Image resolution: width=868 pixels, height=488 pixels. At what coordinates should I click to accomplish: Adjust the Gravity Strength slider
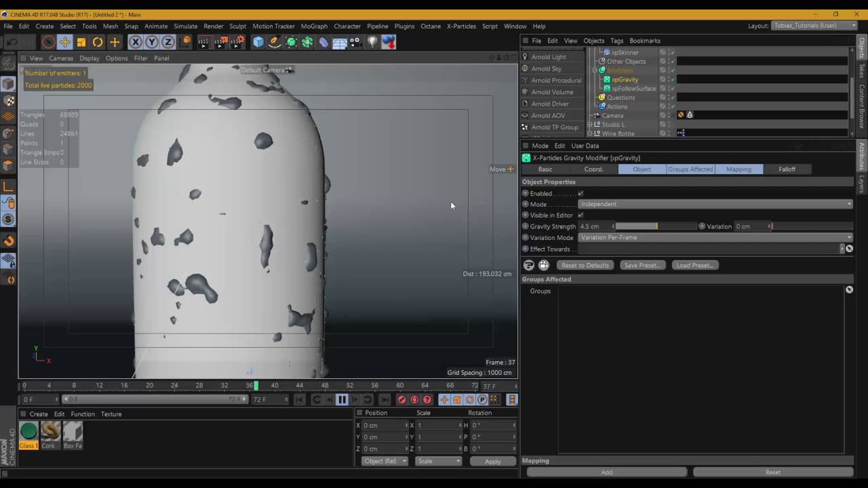(x=656, y=226)
